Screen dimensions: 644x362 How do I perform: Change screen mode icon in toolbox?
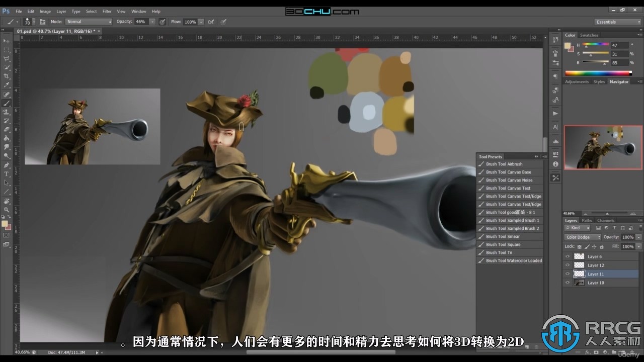click(x=7, y=244)
